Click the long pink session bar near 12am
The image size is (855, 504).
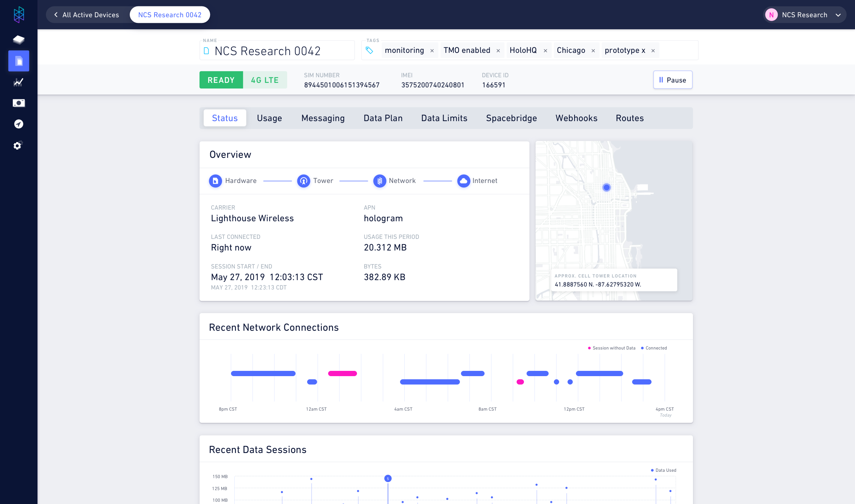[x=342, y=373]
